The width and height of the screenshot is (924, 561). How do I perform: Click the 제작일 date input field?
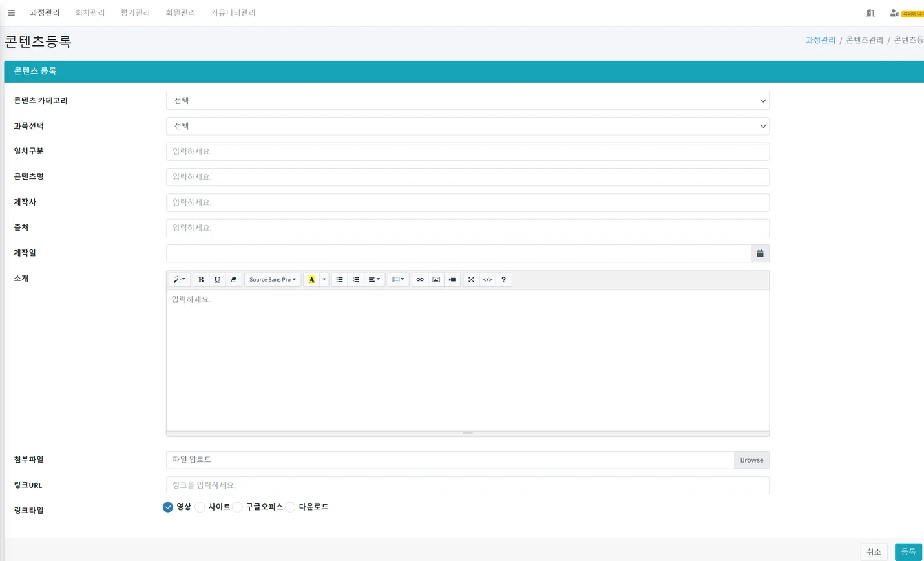tap(459, 253)
